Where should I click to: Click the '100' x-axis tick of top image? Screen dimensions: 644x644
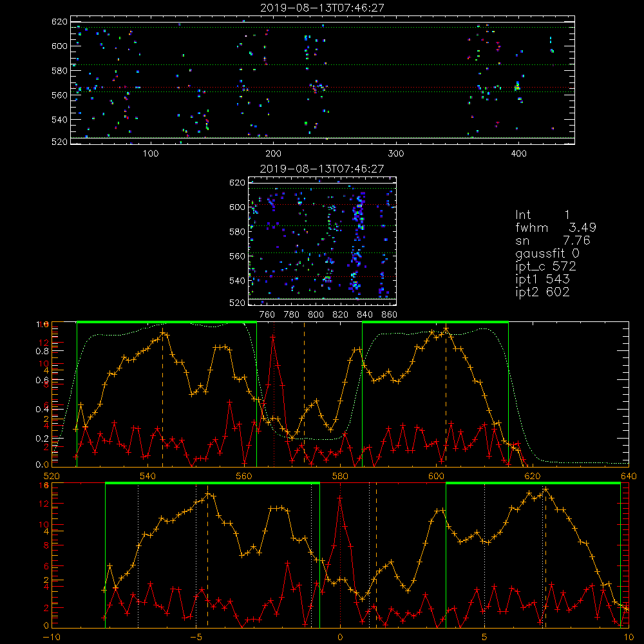tap(151, 154)
